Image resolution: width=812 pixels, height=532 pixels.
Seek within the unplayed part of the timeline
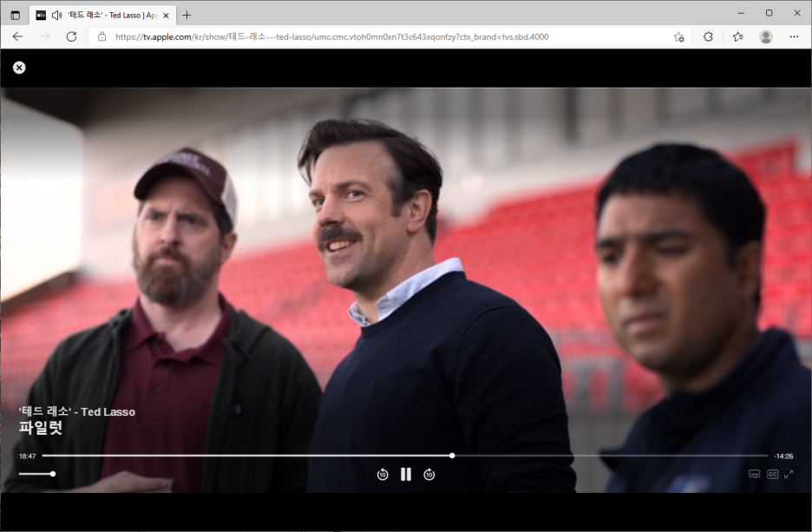coord(611,456)
